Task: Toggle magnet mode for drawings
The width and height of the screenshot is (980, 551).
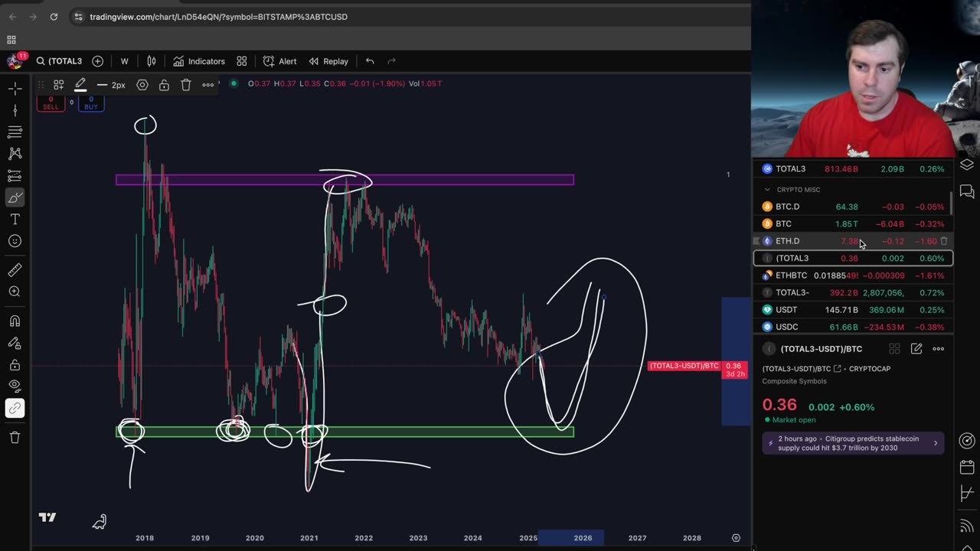Action: (x=15, y=321)
